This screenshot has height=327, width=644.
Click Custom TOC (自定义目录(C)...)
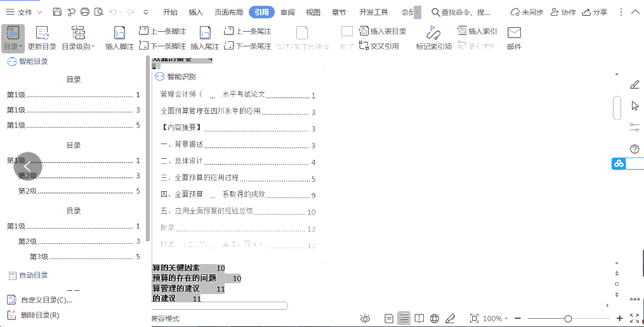pos(40,300)
